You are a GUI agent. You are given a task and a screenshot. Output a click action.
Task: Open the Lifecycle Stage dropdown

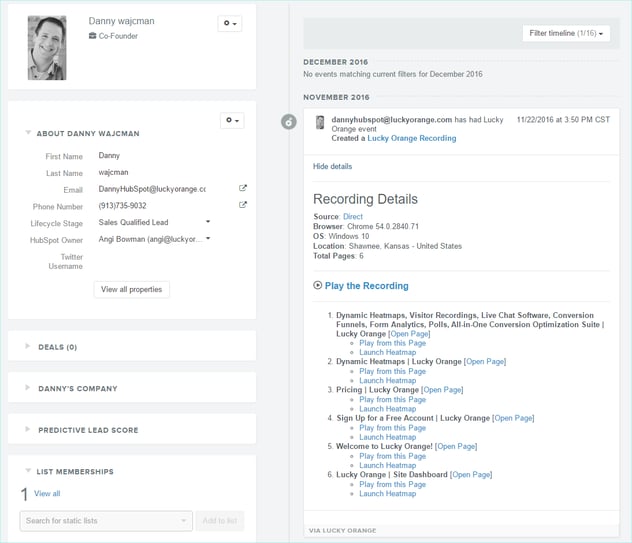(208, 222)
